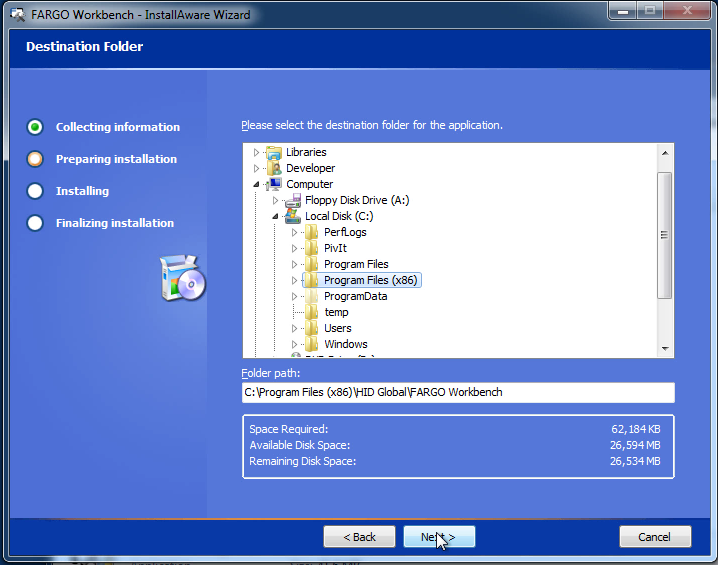Click the PerfLogs folder icon
Viewport: 718px width, 565px height.
[x=312, y=232]
